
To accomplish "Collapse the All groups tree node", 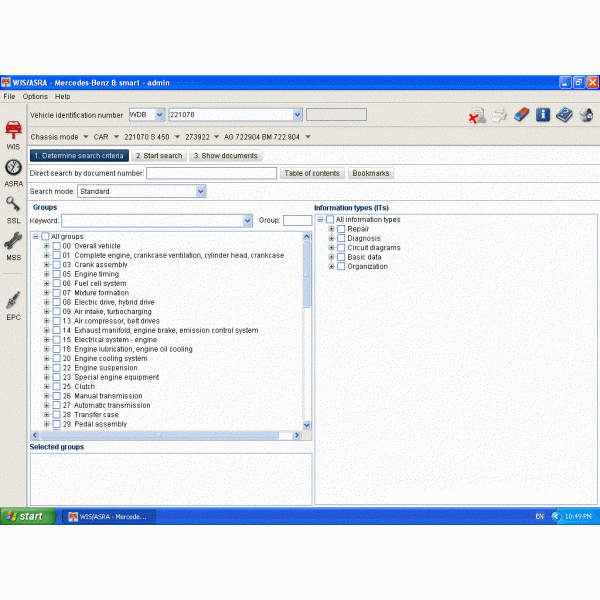I will tap(36, 236).
